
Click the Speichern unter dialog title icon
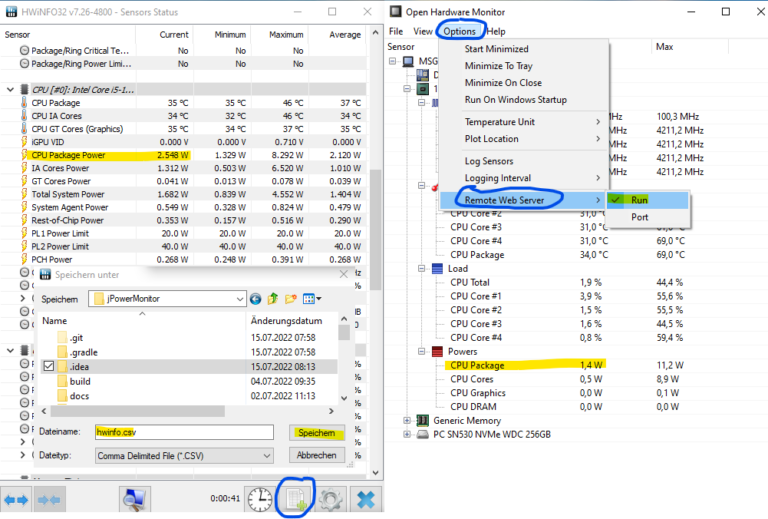45,275
